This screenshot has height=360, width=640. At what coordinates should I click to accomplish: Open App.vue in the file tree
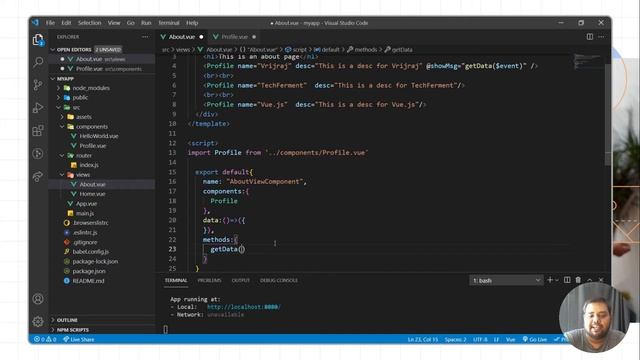(87, 204)
